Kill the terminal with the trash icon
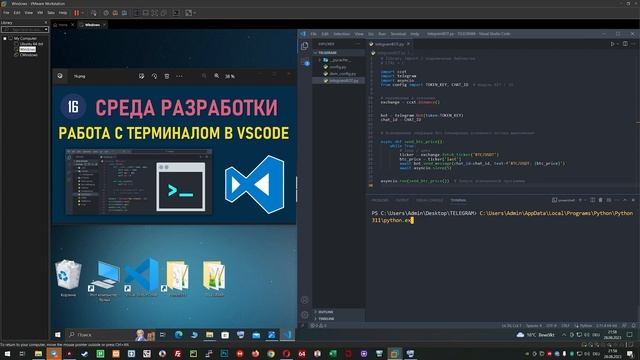640x360 pixels. (x=600, y=200)
